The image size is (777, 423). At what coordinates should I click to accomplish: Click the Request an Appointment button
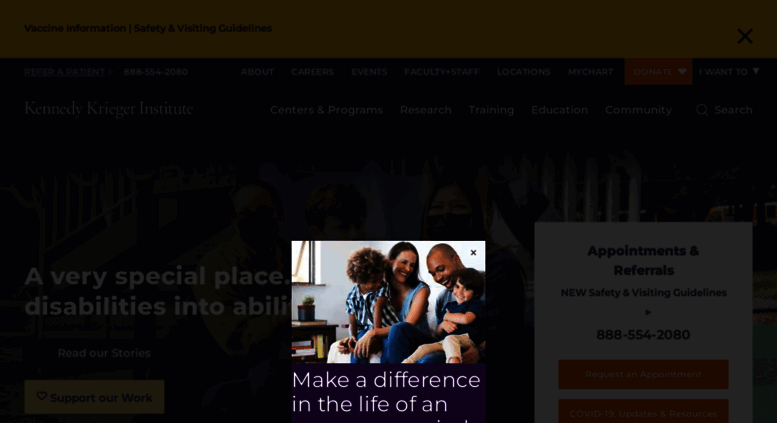[643, 374]
